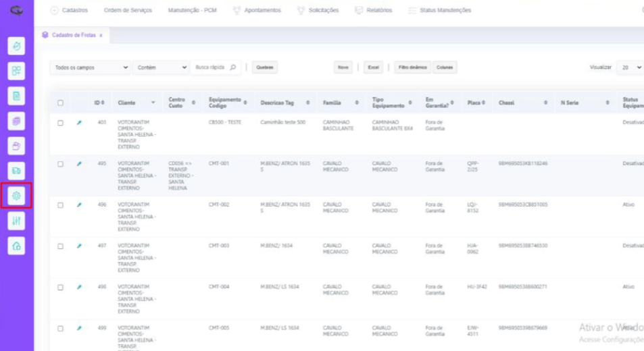Toggle the select-all checkbox in table header
This screenshot has width=644, height=351.
[x=60, y=103]
